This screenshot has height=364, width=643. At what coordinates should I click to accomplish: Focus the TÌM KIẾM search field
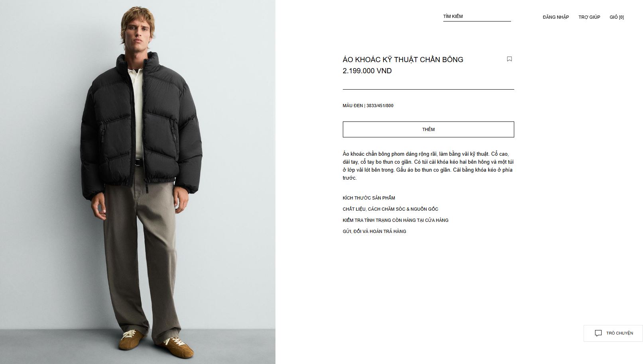click(x=477, y=17)
